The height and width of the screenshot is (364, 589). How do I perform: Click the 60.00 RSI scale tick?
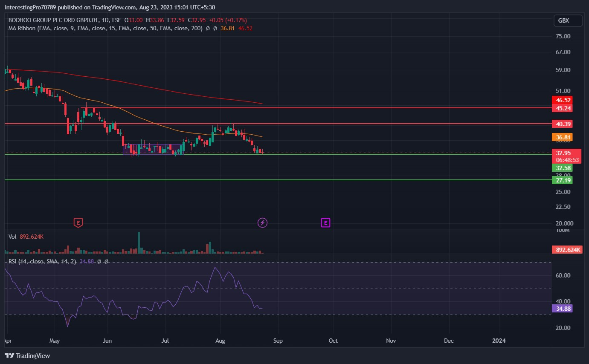coord(563,275)
